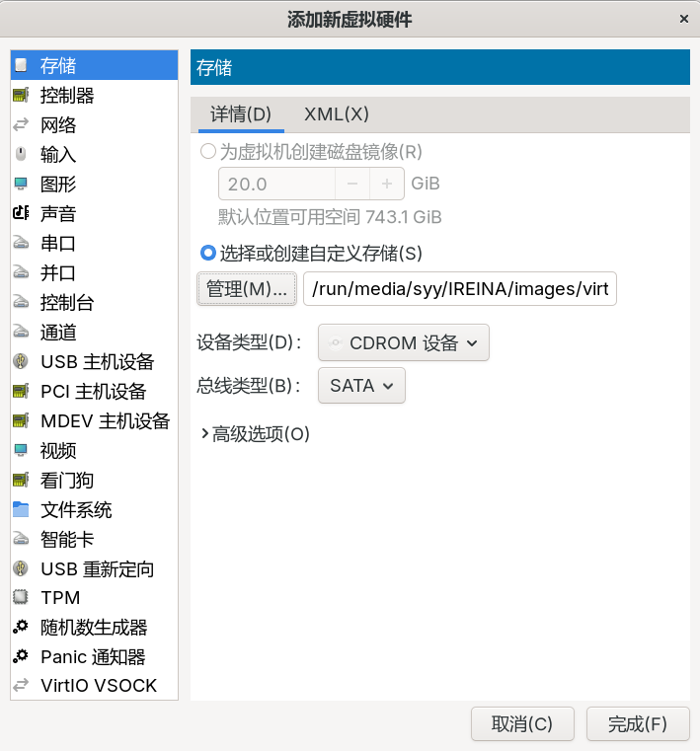Click the 管理 browse button

[247, 289]
